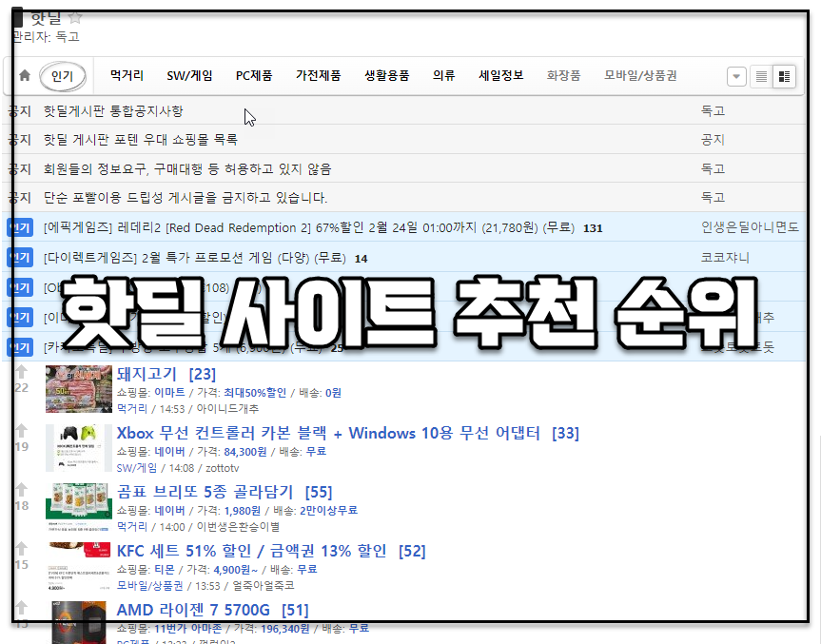Toggle the 인기 popular filter

63,76
